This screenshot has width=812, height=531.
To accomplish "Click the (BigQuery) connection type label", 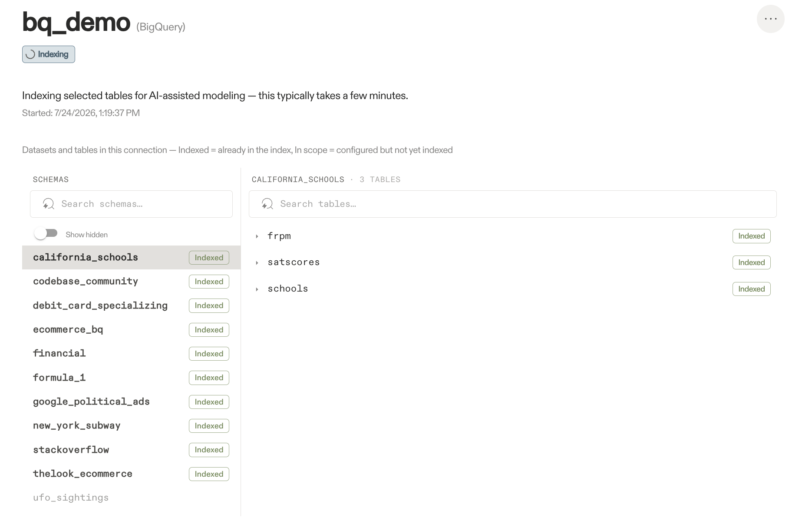I will click(161, 27).
